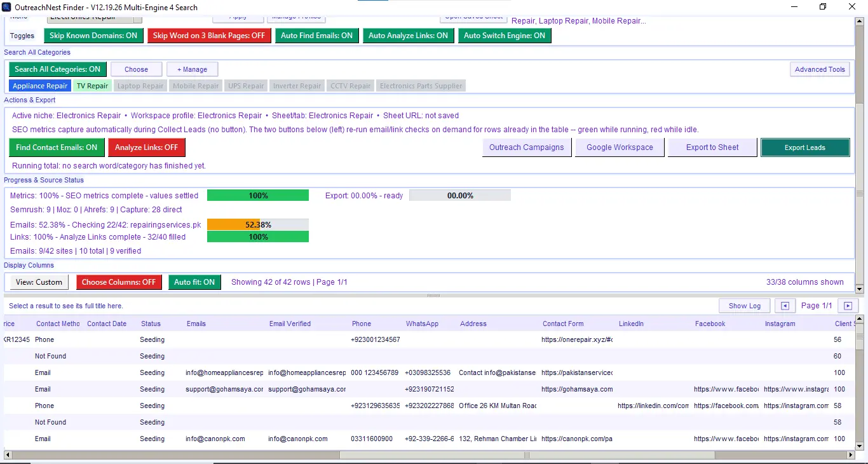The height and width of the screenshot is (464, 868).
Task: Select the Office 26 KM Multan Road address
Action: point(498,406)
